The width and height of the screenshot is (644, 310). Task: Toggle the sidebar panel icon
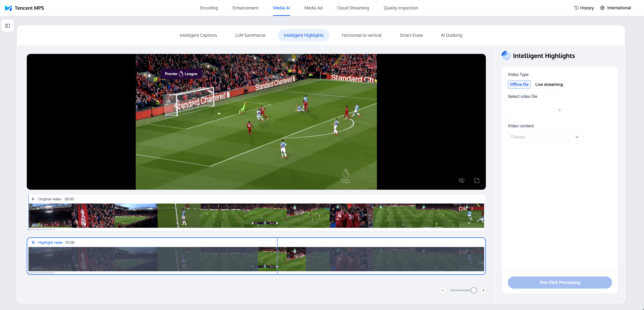point(8,26)
